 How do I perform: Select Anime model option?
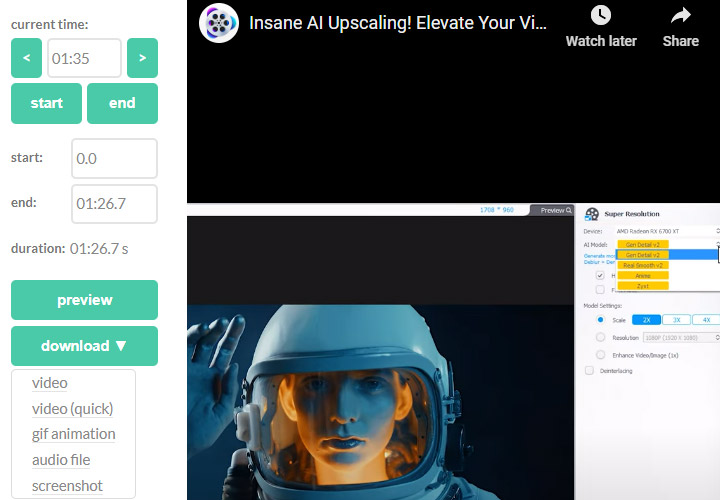point(643,276)
